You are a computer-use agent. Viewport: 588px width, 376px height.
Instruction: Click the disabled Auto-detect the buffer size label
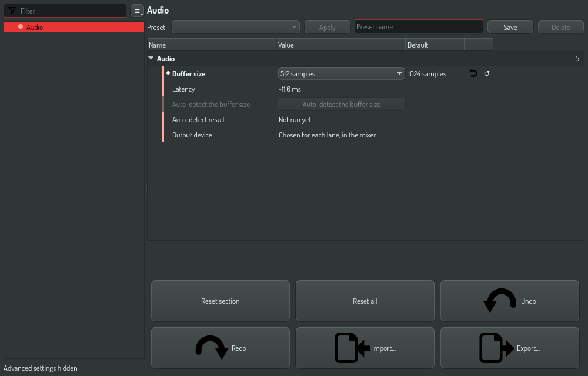pos(211,104)
